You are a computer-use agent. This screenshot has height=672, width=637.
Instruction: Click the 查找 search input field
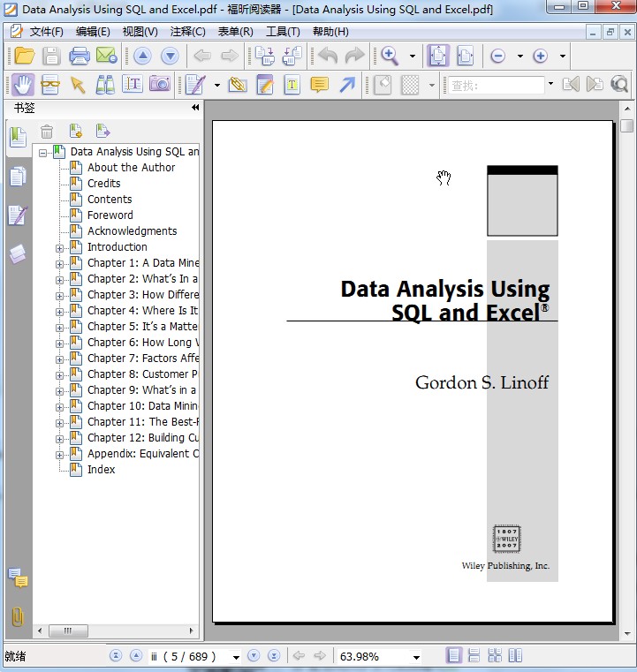tap(496, 86)
